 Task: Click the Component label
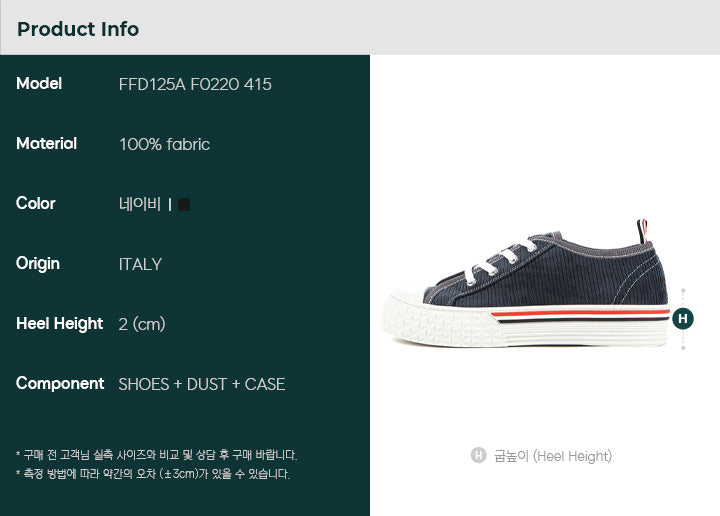60,384
